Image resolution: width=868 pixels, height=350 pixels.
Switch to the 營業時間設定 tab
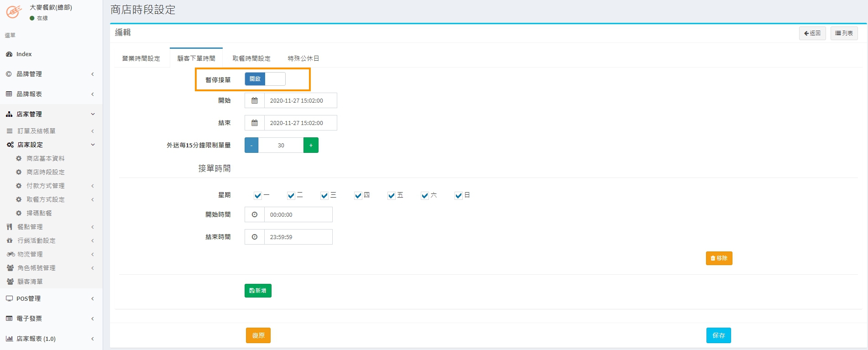tap(141, 58)
